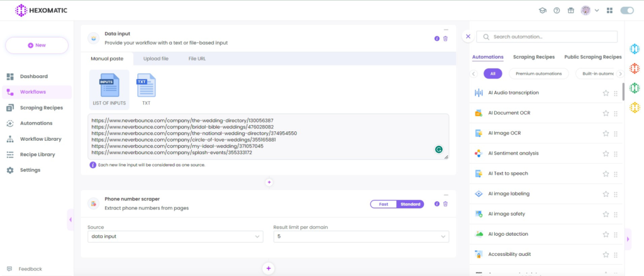The image size is (644, 276).
Task: Click the Hexomatic logo
Action: pyautogui.click(x=41, y=10)
